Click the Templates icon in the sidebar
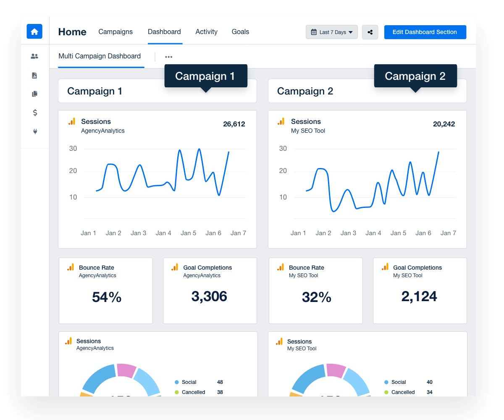Screen dimensions: 504x420 34,94
